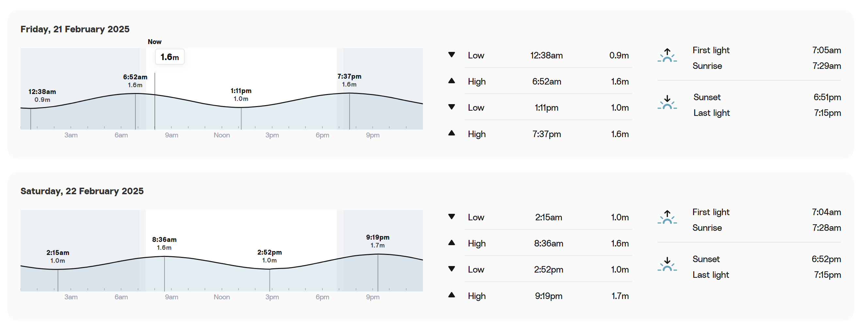Click the 1:11pm low tide marker on Friday chart
868x331 pixels.
click(x=241, y=94)
